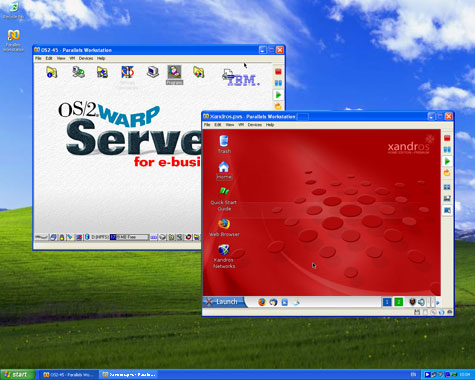The height and width of the screenshot is (380, 475).
Task: Click the volume speaker icon in Xandros panel
Action: [x=421, y=302]
